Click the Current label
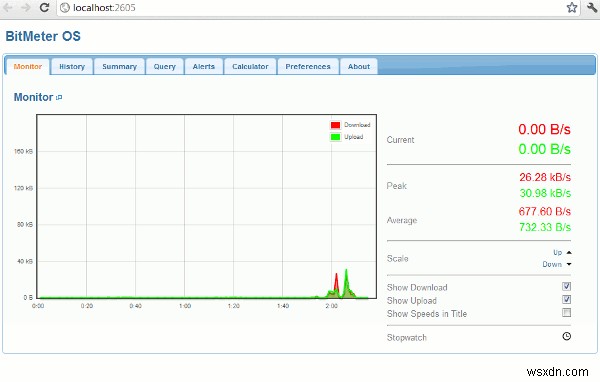600x382 pixels. [400, 140]
